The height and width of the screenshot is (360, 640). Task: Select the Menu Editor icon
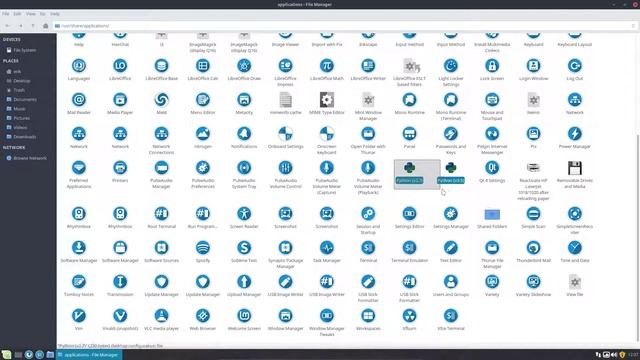(x=203, y=100)
